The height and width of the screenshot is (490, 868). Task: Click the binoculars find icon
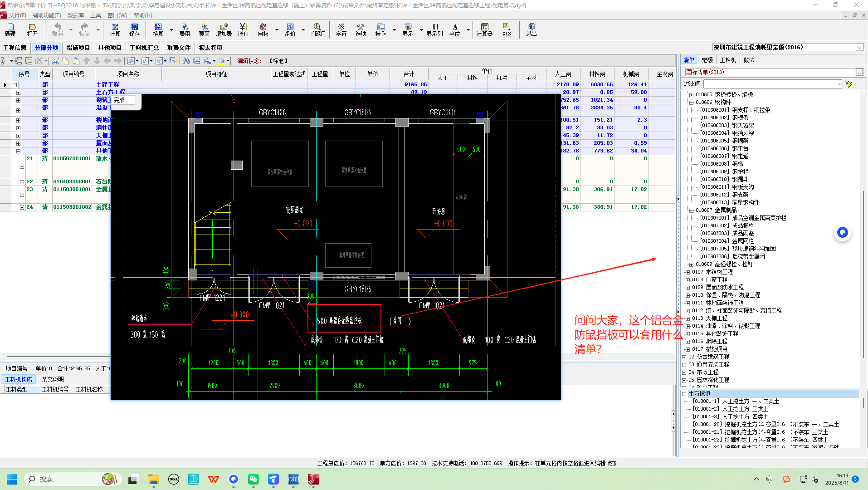pos(186,61)
